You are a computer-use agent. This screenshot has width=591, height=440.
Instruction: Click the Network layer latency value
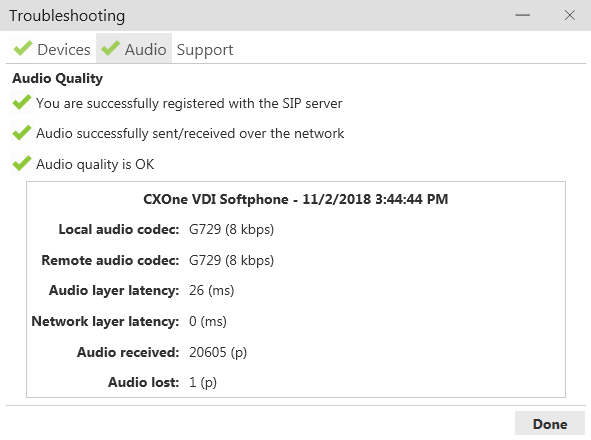point(208,321)
